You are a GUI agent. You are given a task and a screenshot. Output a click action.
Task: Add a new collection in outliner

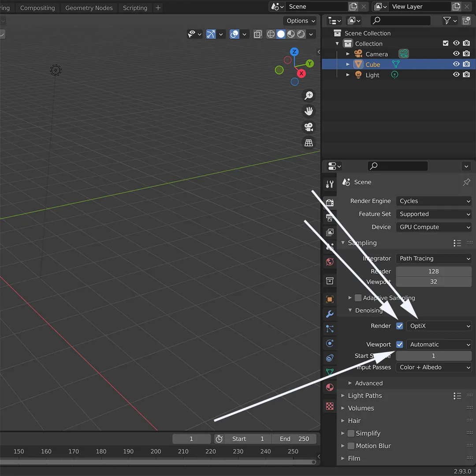466,20
